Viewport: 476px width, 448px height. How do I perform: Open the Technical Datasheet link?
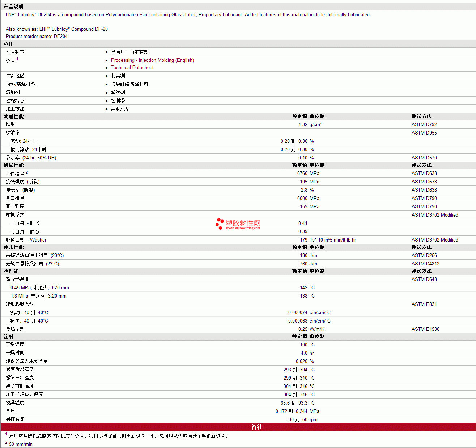(x=132, y=68)
